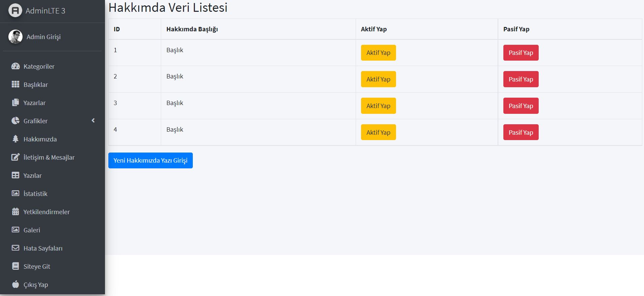Click Aktif Yap for row 4
The width and height of the screenshot is (644, 296).
tap(378, 132)
